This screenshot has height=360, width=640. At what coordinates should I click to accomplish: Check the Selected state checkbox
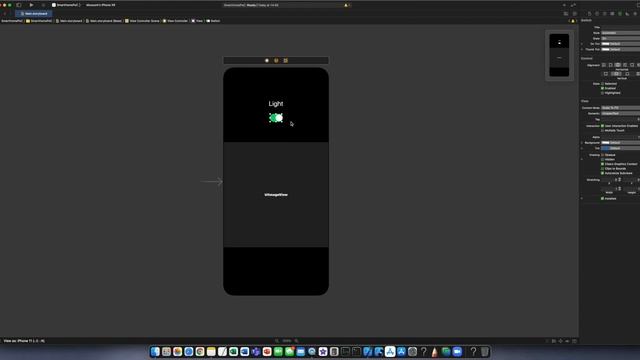point(602,84)
